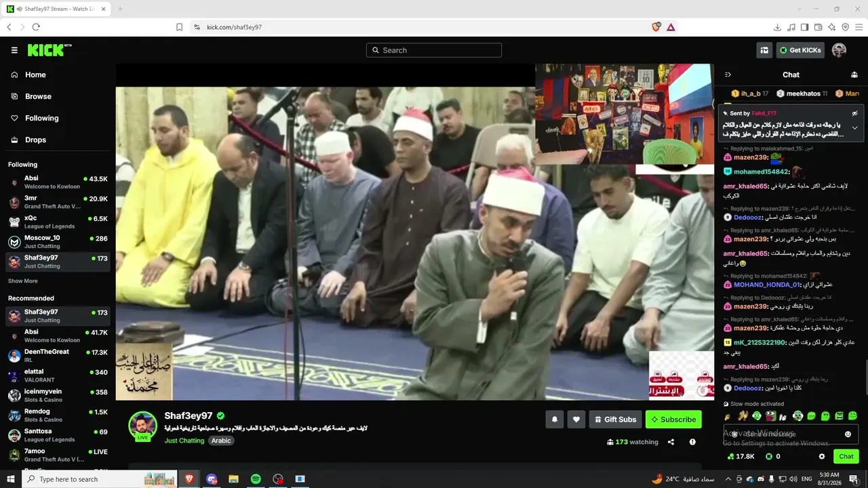
Task: Show hidden system tray icons
Action: 728,479
